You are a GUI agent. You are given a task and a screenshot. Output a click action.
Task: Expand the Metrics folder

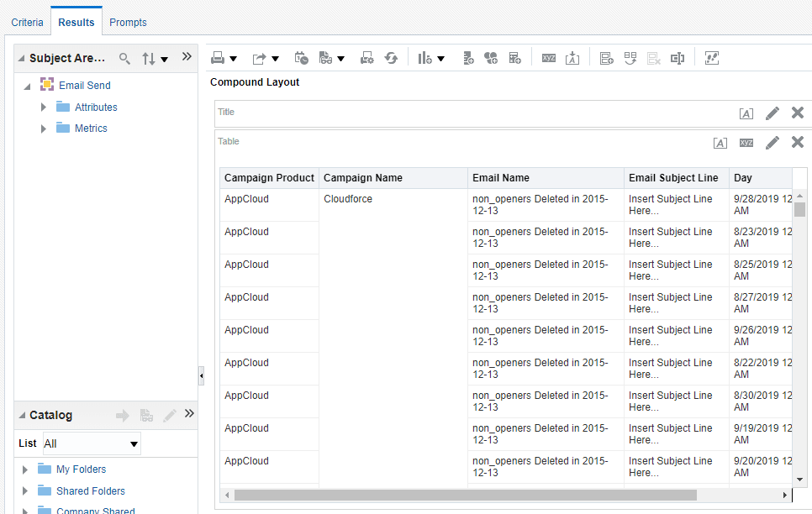(44, 127)
